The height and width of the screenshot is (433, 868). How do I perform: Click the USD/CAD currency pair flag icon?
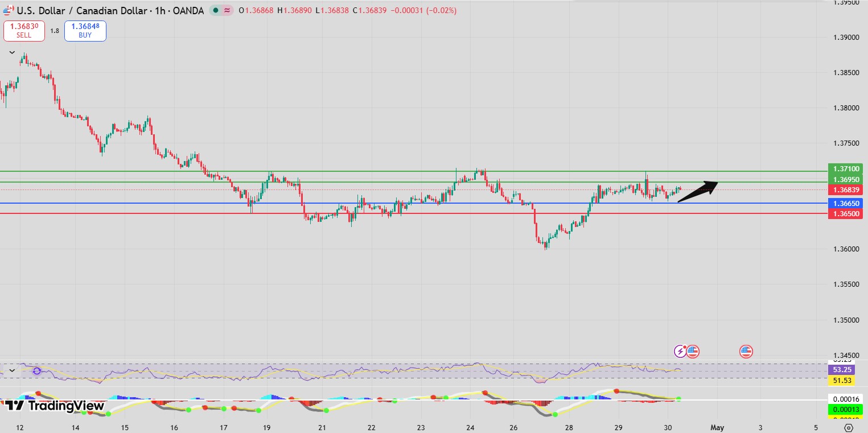(8, 10)
